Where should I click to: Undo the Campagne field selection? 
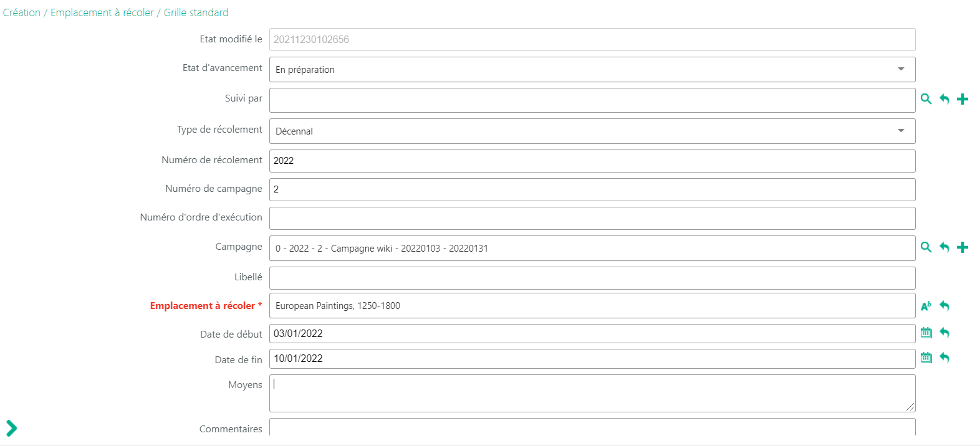[x=944, y=247]
